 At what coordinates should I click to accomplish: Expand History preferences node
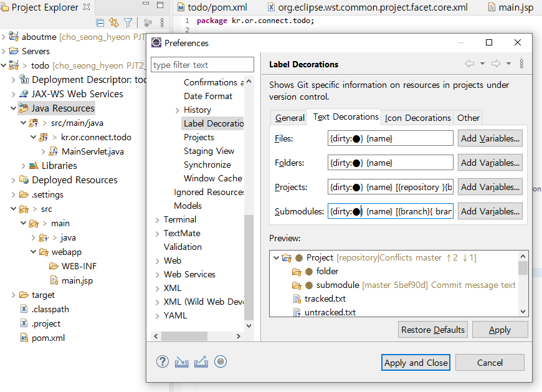(x=178, y=110)
